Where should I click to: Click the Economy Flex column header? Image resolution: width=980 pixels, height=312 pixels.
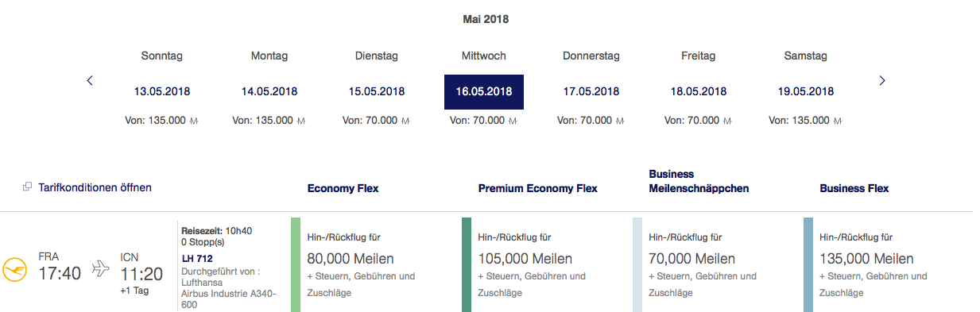(343, 188)
